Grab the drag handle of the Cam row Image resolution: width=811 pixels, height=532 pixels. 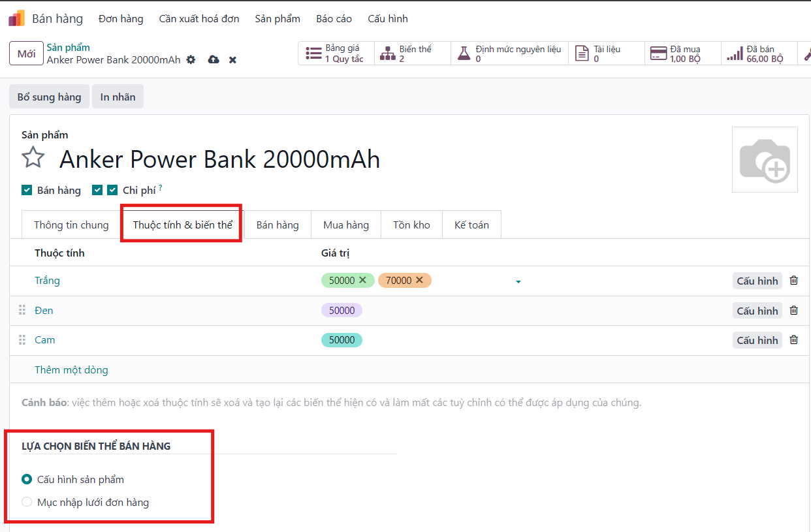[22, 339]
